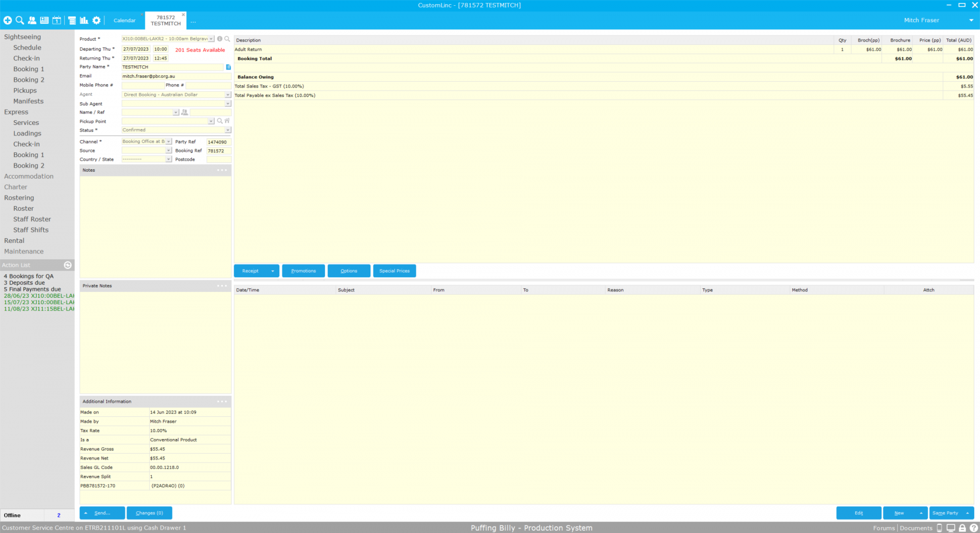Click the lock icon in status bar
The image size is (980, 533).
[963, 528]
